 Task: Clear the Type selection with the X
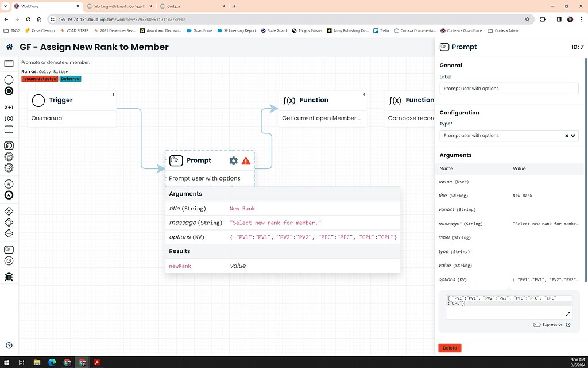567,136
